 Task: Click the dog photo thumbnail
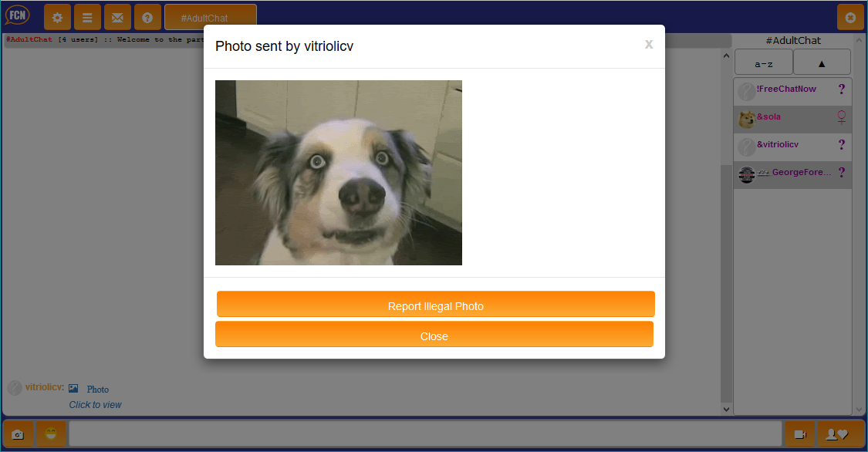[x=338, y=173]
